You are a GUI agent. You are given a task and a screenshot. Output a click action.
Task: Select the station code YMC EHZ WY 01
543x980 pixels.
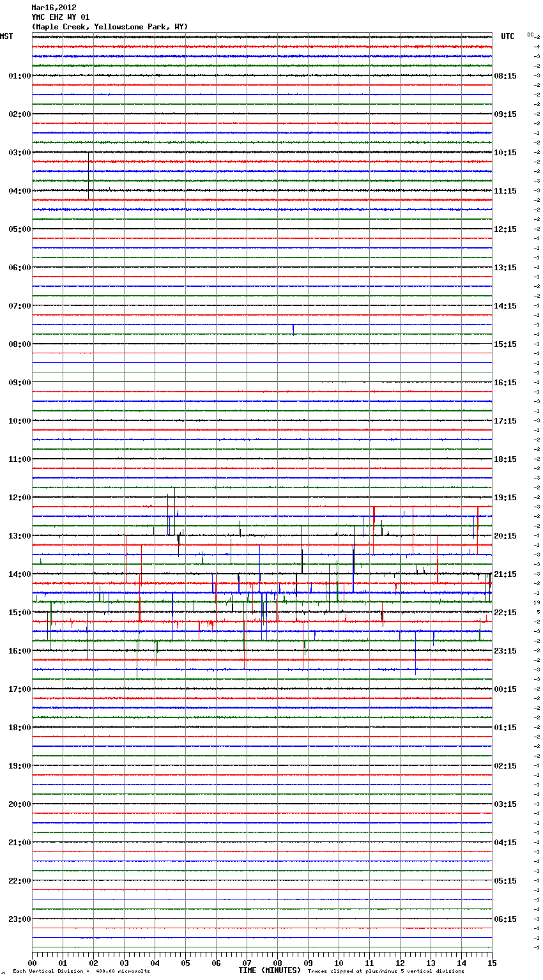pos(61,17)
